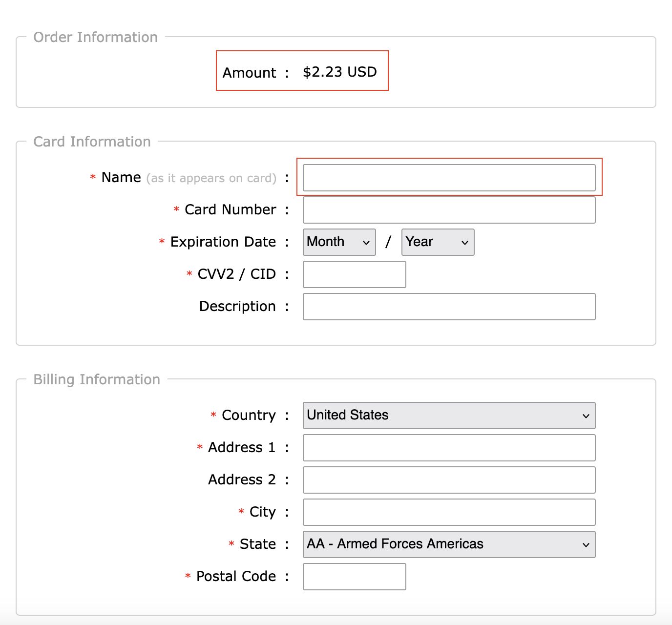Open the expiration Month dropdown
The width and height of the screenshot is (672, 625).
339,242
